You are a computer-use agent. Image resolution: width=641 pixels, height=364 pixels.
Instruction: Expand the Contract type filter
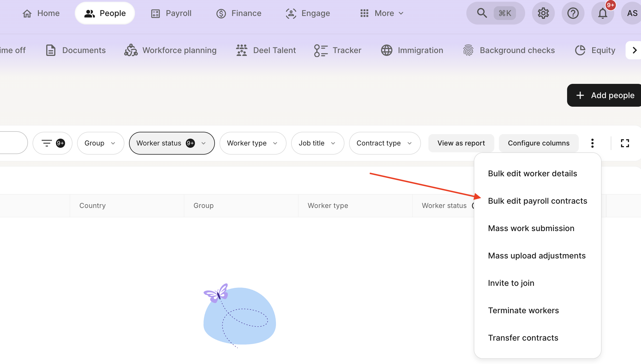384,143
